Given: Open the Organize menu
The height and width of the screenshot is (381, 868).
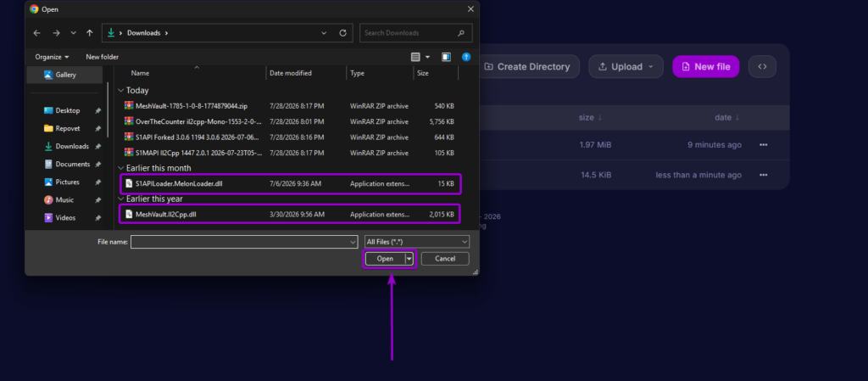Looking at the screenshot, I should (52, 57).
